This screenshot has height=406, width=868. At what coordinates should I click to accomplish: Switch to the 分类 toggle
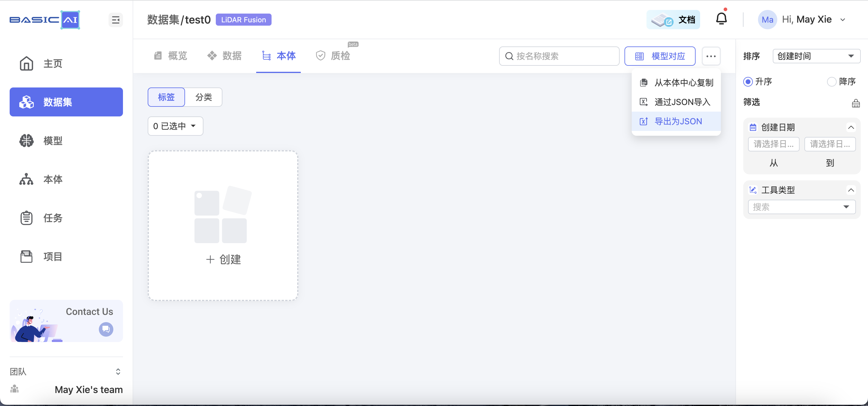tap(203, 97)
